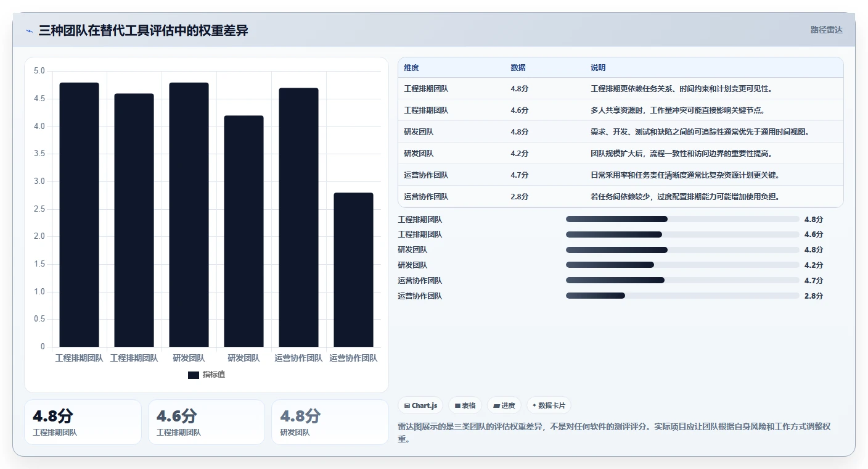Click the 4.7分 cell in the table
The width and height of the screenshot is (868, 469).
coord(519,175)
